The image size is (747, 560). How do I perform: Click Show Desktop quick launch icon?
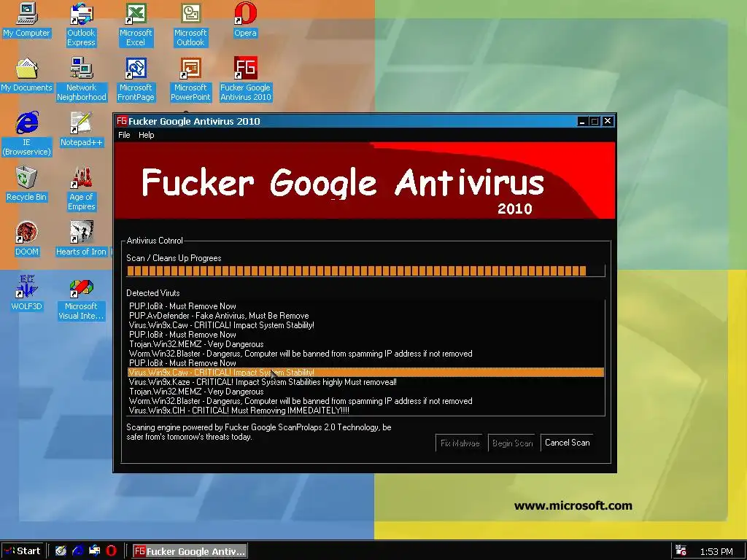click(61, 551)
